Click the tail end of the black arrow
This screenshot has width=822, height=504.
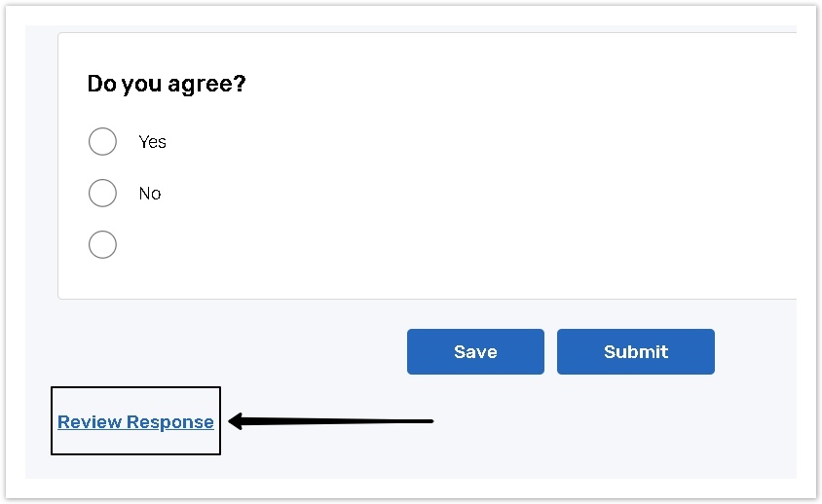pos(429,421)
